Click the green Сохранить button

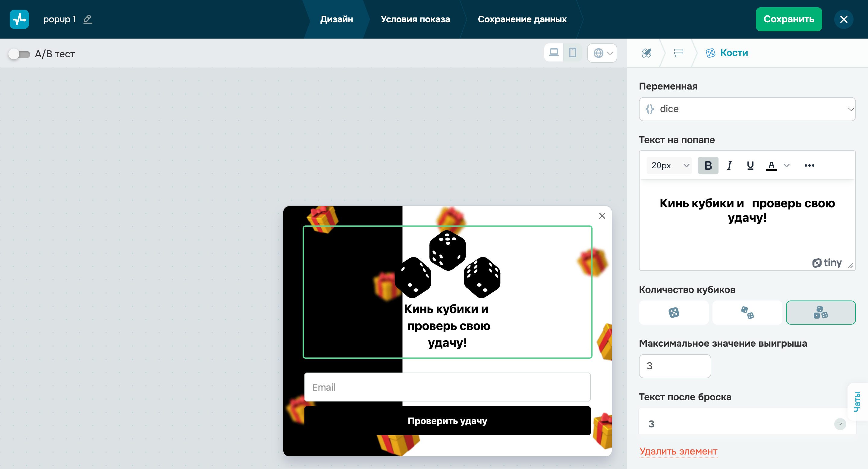pyautogui.click(x=788, y=19)
